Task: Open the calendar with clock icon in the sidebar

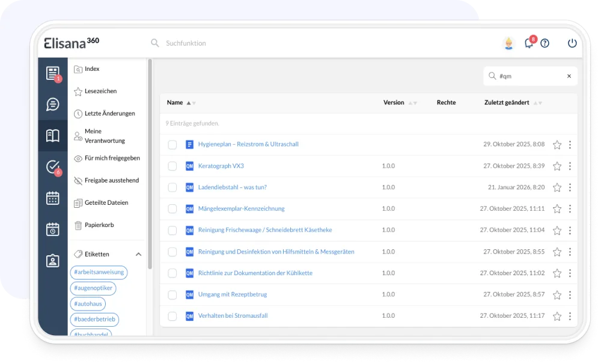Action: [52, 229]
